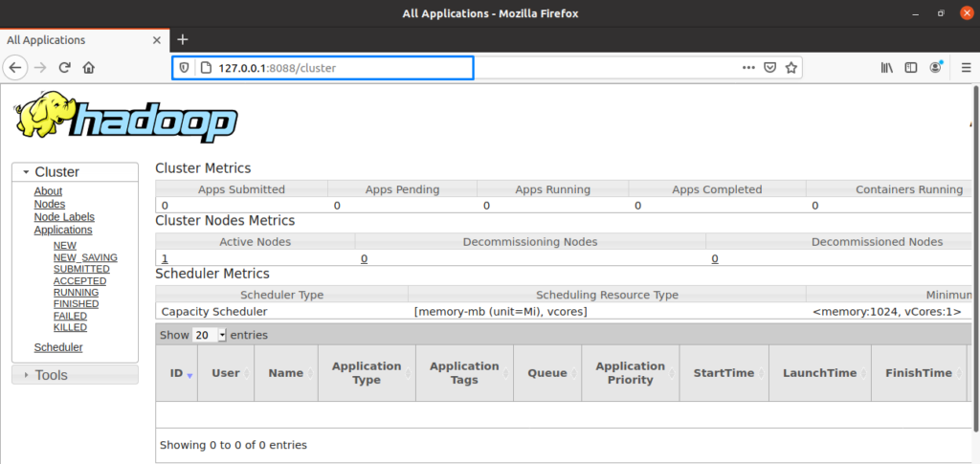
Task: Open the Pocket save icon
Action: pyautogui.click(x=769, y=68)
